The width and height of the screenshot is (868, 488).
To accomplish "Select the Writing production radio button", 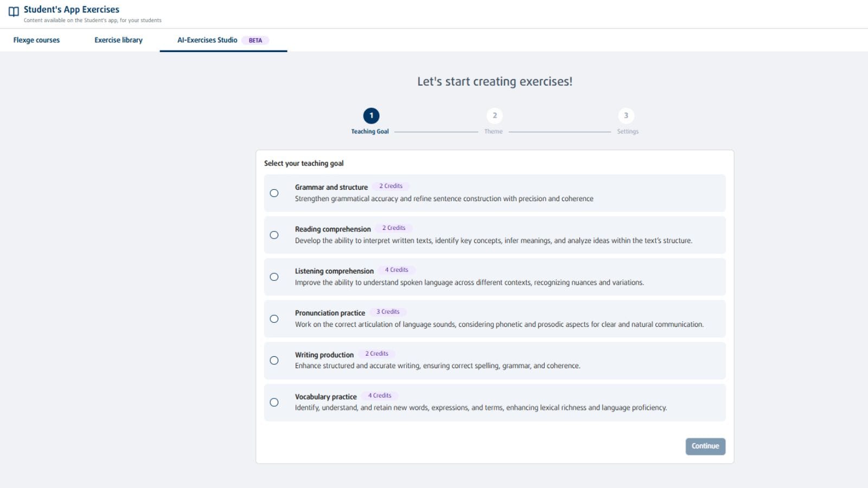I will [275, 361].
